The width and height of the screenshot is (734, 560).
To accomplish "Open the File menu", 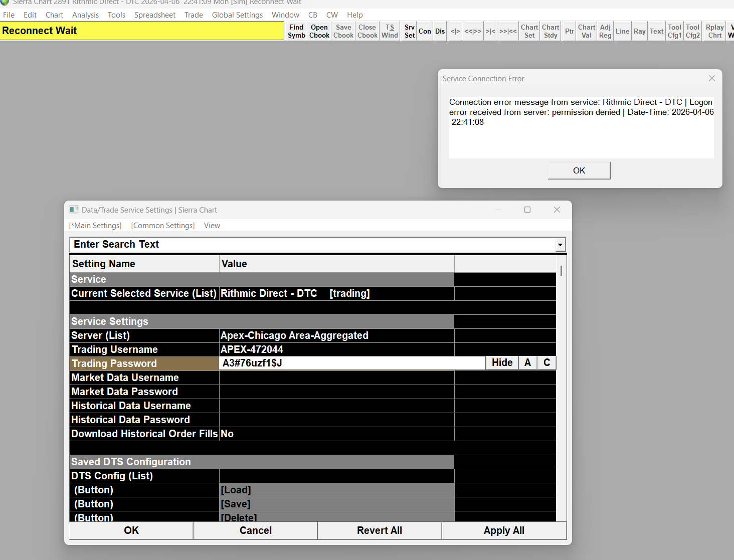I will tap(9, 15).
